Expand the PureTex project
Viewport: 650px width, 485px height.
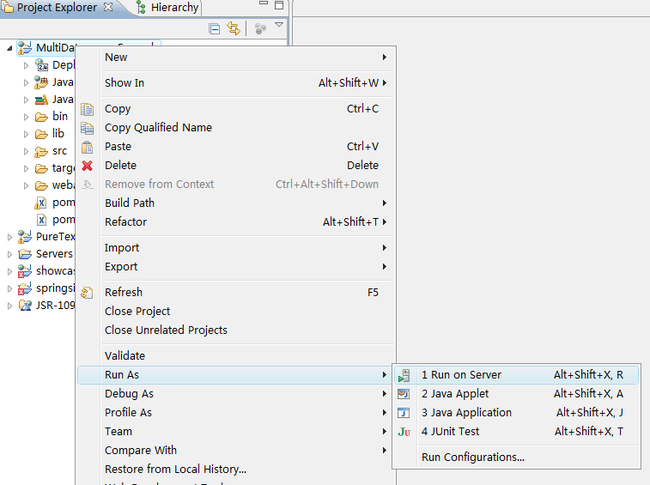coord(10,237)
